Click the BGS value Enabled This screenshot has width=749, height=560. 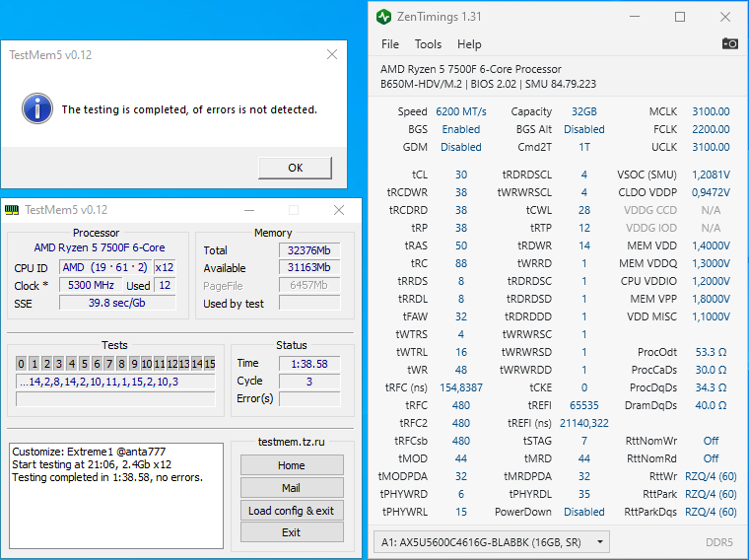pos(461,129)
